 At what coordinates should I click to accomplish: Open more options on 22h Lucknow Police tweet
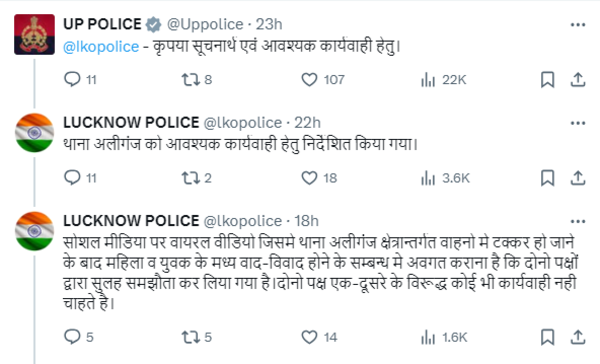(x=578, y=123)
